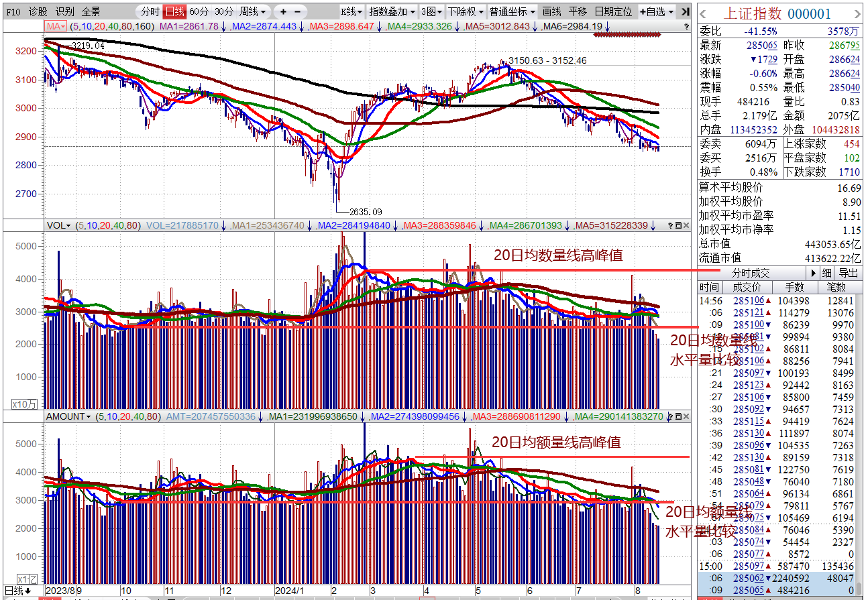Maximize the VOL indicator sub-panel

click(677, 225)
